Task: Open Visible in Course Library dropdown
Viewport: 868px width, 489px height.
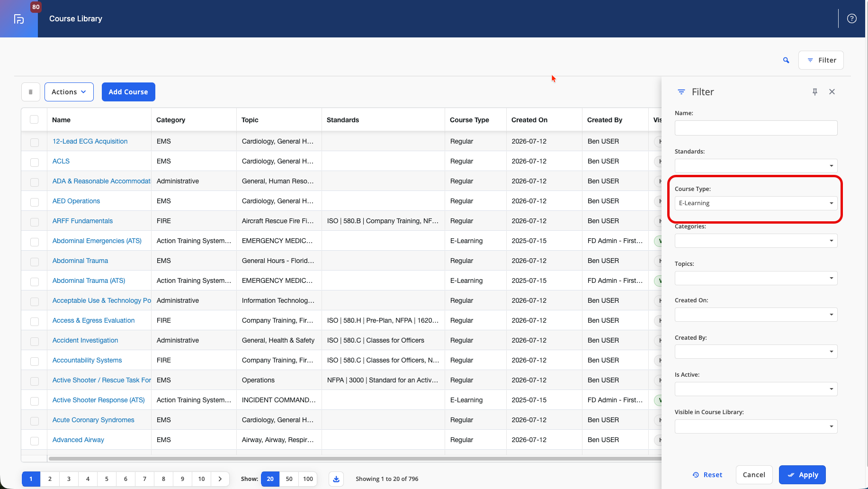Action: coord(756,426)
